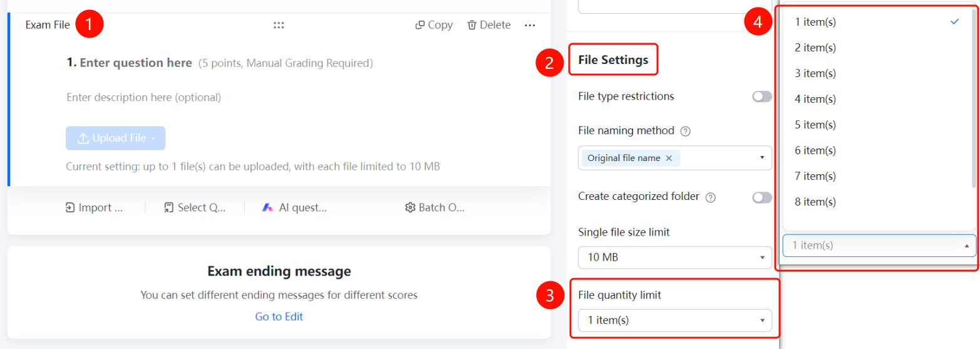This screenshot has width=980, height=349.
Task: Delete the Exam File question
Action: [489, 25]
